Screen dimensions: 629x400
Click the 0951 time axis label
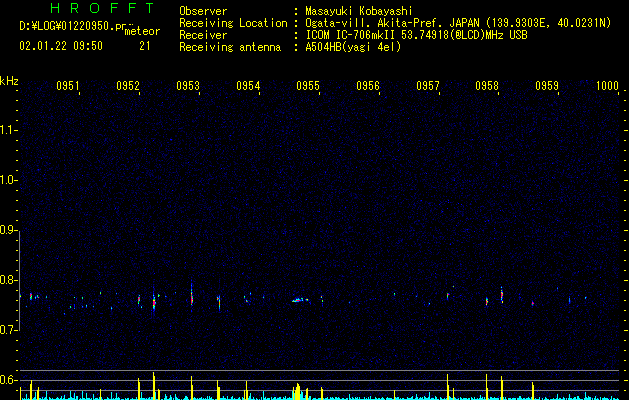(x=68, y=85)
